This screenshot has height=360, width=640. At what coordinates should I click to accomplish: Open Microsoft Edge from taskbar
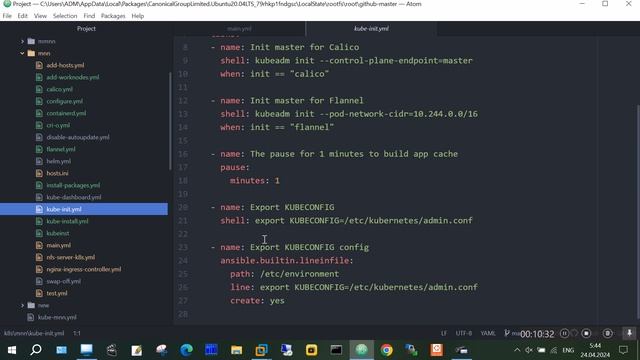pos(187,350)
